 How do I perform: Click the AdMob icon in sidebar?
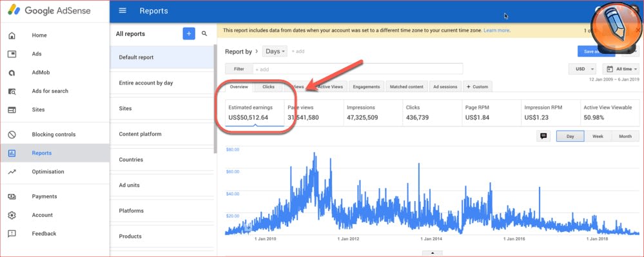coord(12,73)
